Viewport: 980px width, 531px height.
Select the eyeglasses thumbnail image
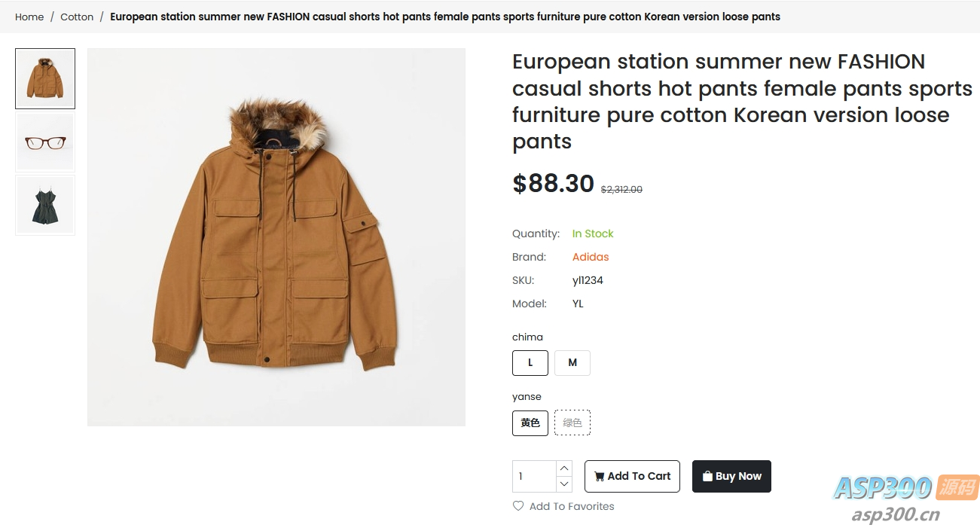[45, 142]
